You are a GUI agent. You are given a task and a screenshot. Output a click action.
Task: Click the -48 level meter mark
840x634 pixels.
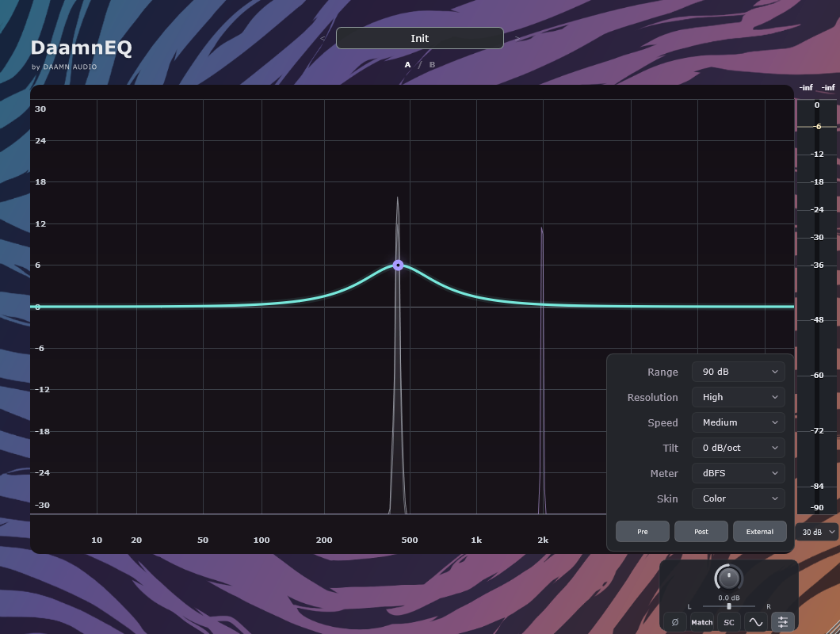point(817,320)
